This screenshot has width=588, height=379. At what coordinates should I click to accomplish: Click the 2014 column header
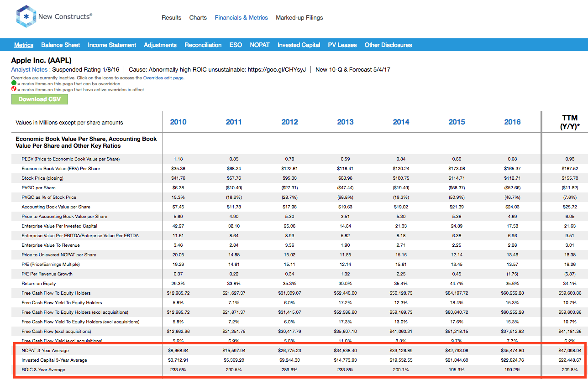coord(401,122)
